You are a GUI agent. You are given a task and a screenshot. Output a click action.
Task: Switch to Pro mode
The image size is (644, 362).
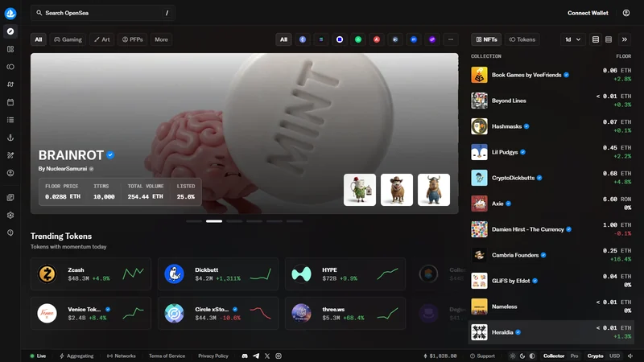click(x=574, y=356)
